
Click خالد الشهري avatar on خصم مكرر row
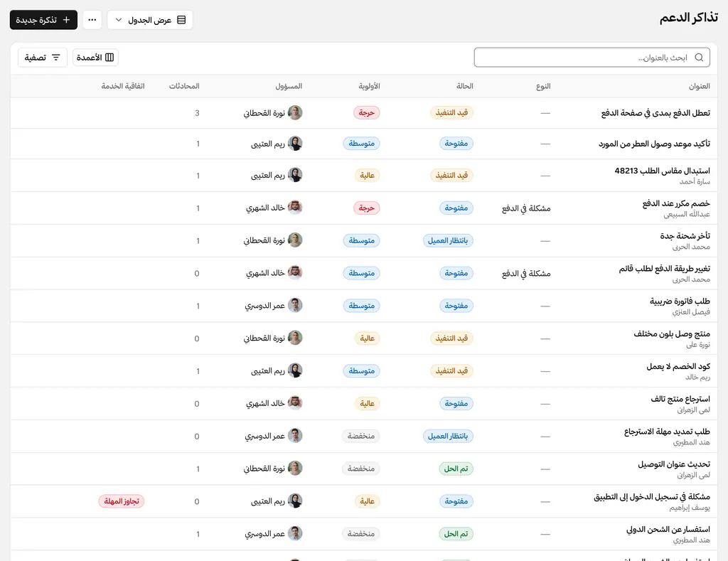(295, 208)
